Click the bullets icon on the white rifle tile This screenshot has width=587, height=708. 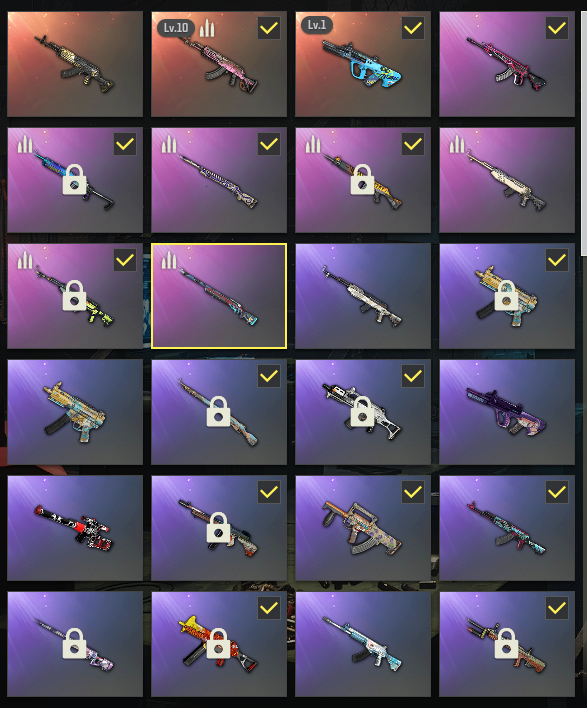(x=457, y=144)
